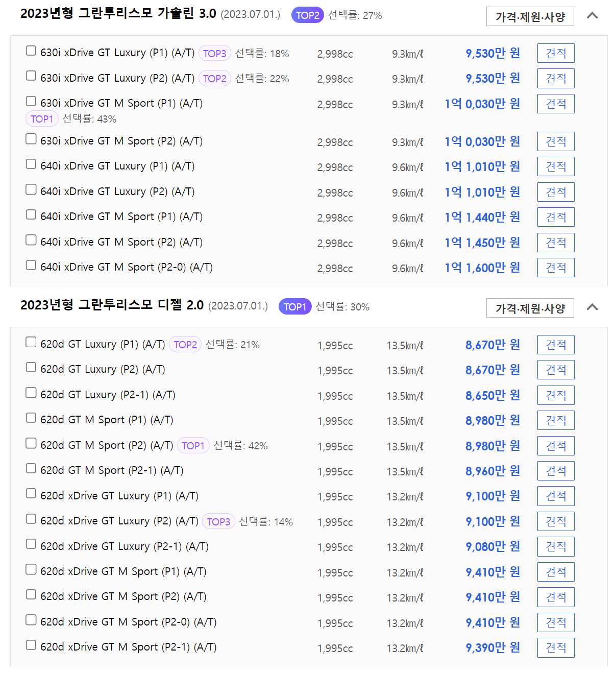616x673 pixels.
Task: Check 640i xDrive GT M Sport (P2-0) checkbox
Action: coord(31,265)
